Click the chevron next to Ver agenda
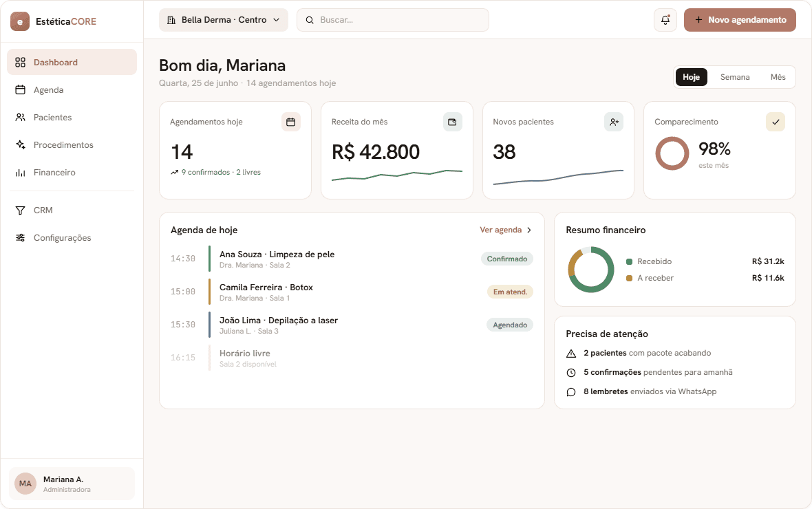The width and height of the screenshot is (812, 509). (528, 230)
